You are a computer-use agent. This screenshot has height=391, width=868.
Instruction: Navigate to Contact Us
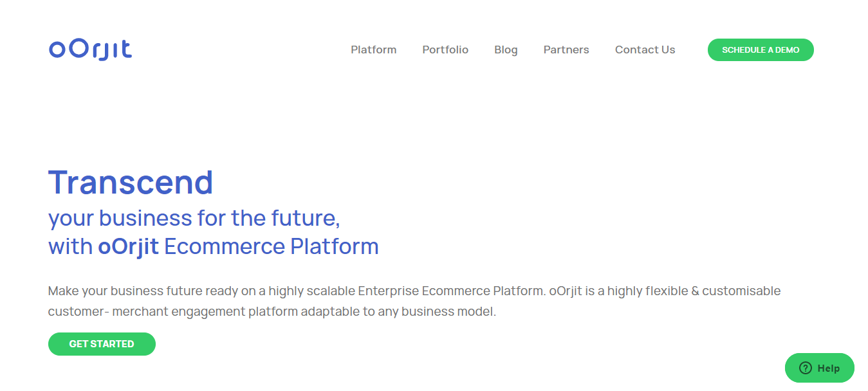[x=645, y=50]
